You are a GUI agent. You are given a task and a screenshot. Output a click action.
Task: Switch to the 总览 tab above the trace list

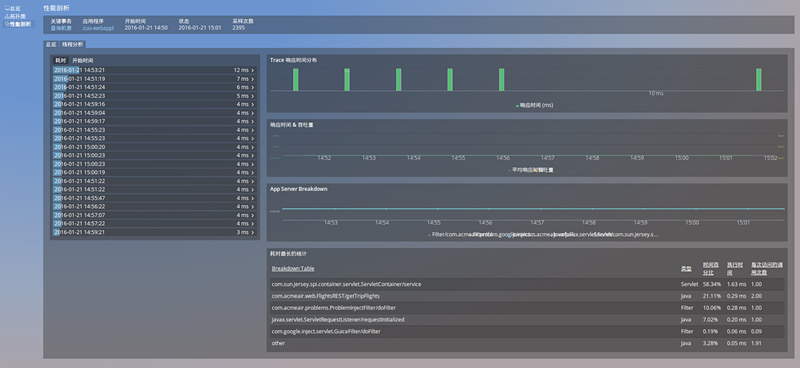pos(51,44)
